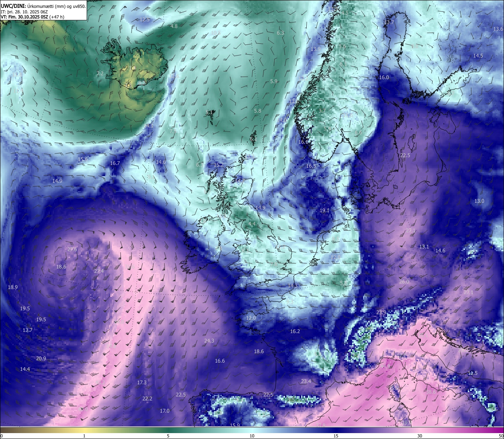Click the 27.6 value in the Atlantic low
Screen dimensions: 504x439
pyautogui.click(x=72, y=250)
